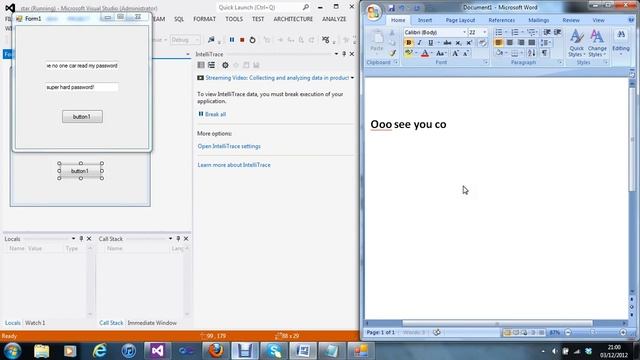Align text right in Word
This screenshot has height=360, width=640.
(x=521, y=42)
